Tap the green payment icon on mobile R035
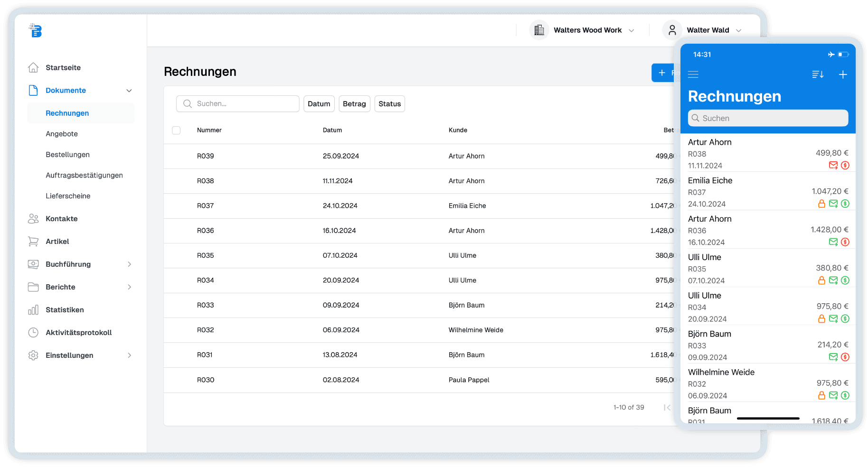Screen dimensions: 868x467 [845, 280]
